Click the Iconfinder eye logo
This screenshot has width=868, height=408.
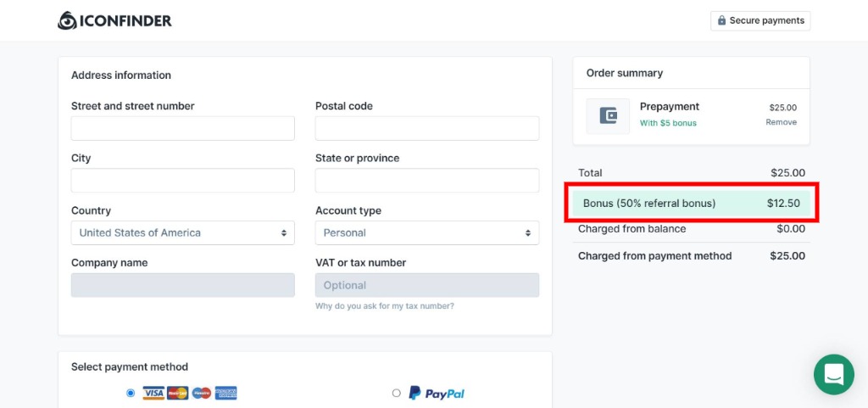click(67, 20)
